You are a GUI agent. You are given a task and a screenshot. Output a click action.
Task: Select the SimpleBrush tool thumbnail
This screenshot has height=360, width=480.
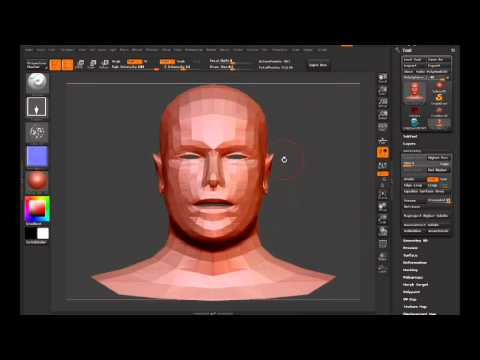(x=439, y=98)
